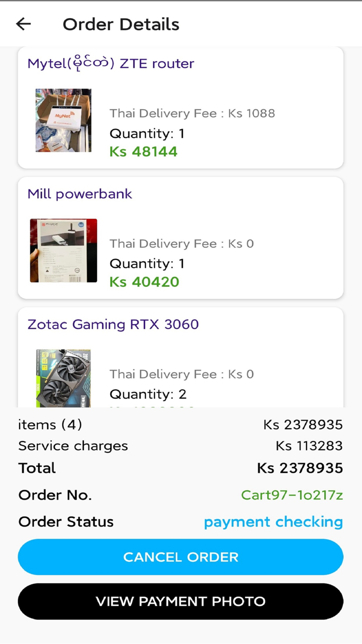
Task: Select Quantity 2 on the RTX 3060
Action: [149, 394]
